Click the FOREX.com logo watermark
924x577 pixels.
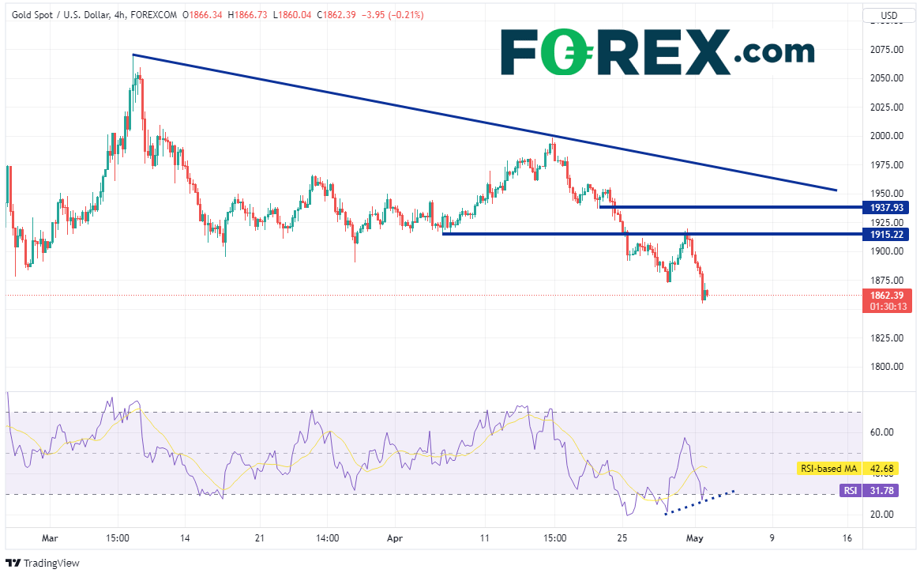(657, 52)
